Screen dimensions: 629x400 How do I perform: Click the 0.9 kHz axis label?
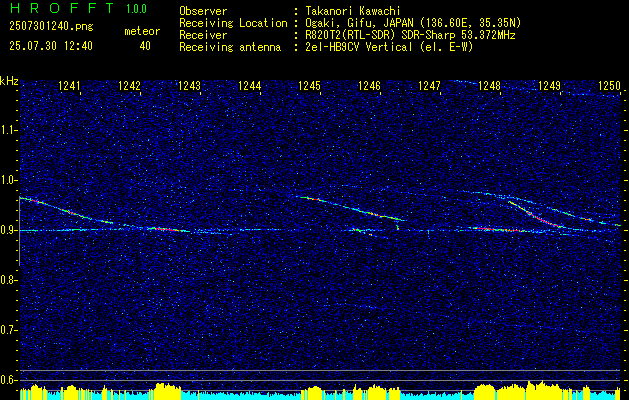tap(9, 231)
